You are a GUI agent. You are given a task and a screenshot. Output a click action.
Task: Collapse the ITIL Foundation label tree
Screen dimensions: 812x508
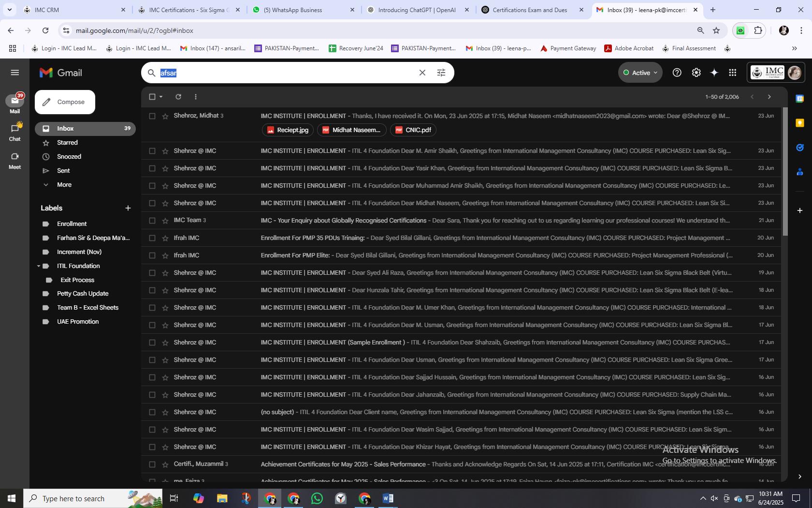click(39, 266)
